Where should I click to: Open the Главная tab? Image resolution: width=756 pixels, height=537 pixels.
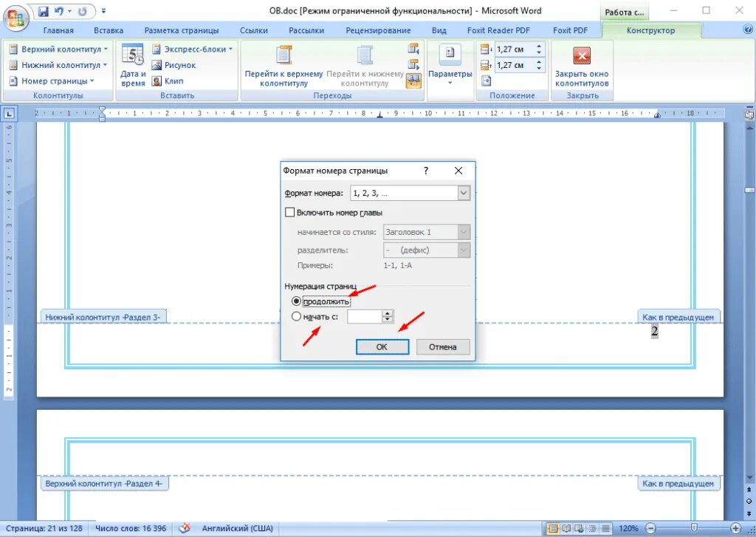(x=58, y=30)
